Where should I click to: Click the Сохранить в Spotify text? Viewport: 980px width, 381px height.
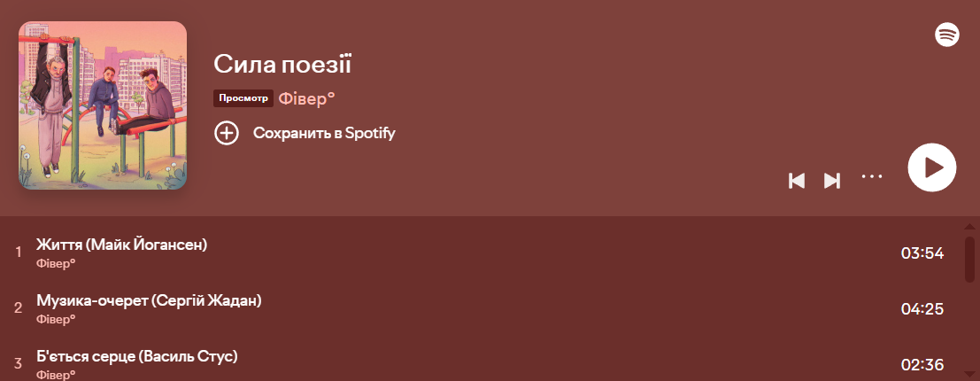pyautogui.click(x=324, y=134)
